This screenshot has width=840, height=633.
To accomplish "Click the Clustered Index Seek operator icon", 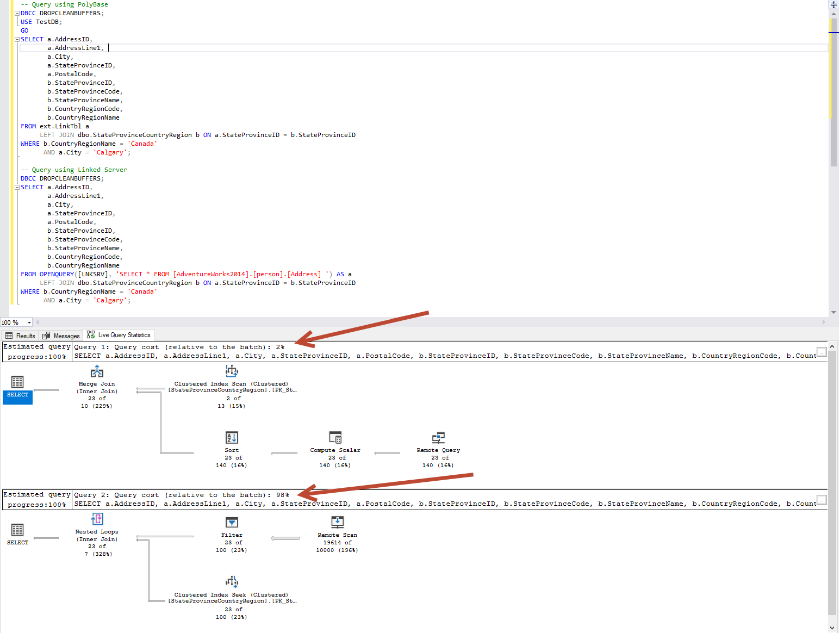I will (231, 581).
